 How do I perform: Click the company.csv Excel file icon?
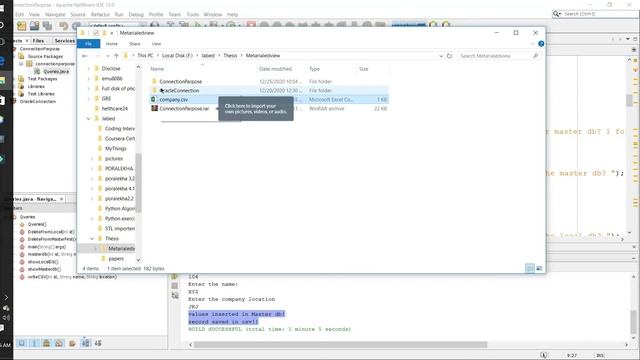[x=154, y=99]
